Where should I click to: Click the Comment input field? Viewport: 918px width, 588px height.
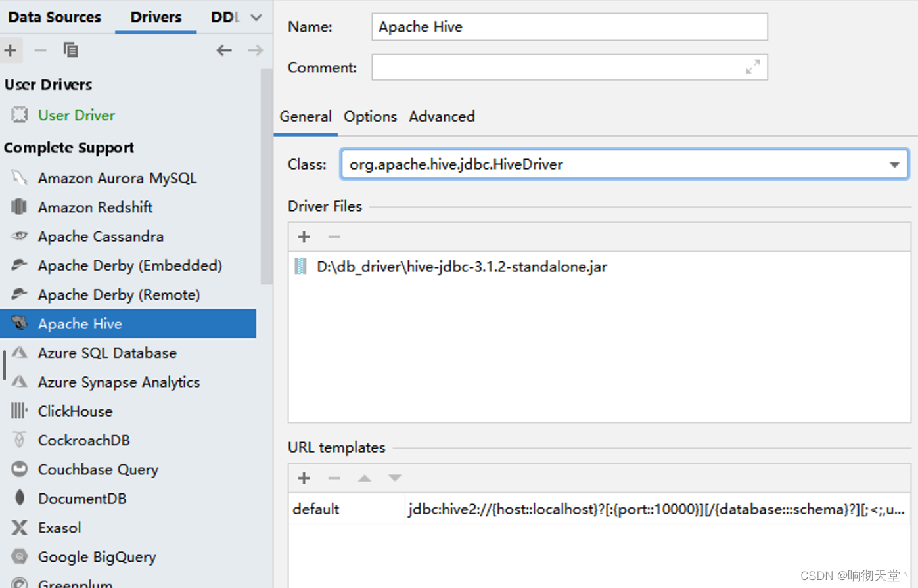pos(570,67)
